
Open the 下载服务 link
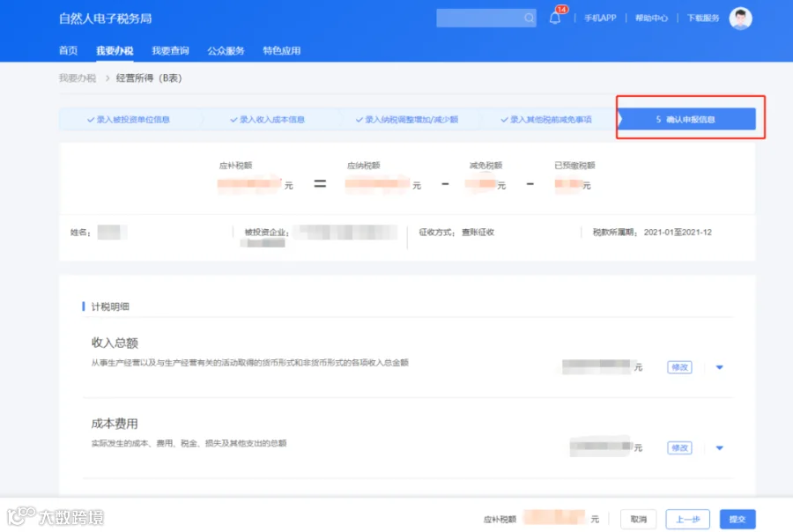pyautogui.click(x=703, y=18)
